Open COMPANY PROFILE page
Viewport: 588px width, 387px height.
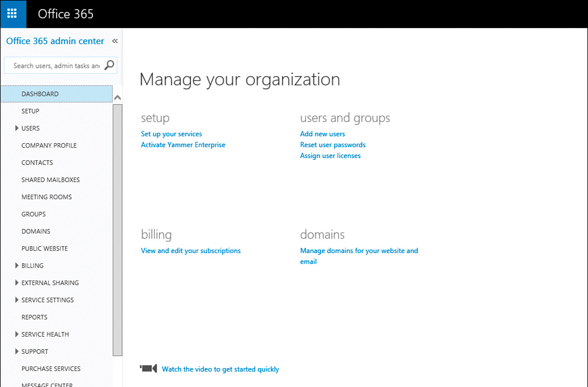[49, 145]
